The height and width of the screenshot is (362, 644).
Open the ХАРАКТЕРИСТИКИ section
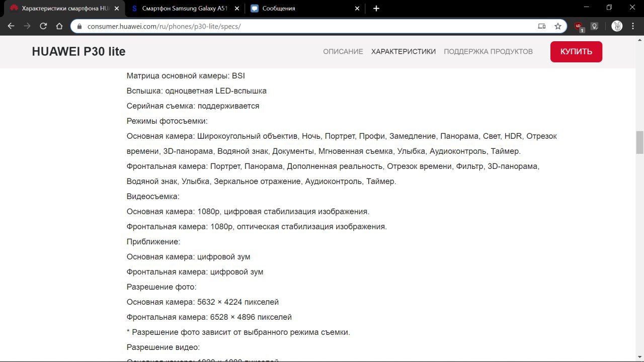click(404, 51)
